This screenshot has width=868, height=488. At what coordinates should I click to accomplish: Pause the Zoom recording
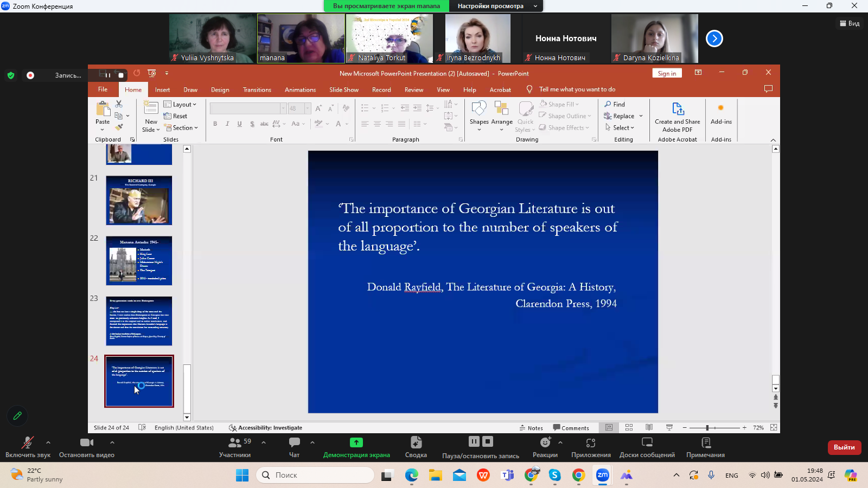coord(474,441)
